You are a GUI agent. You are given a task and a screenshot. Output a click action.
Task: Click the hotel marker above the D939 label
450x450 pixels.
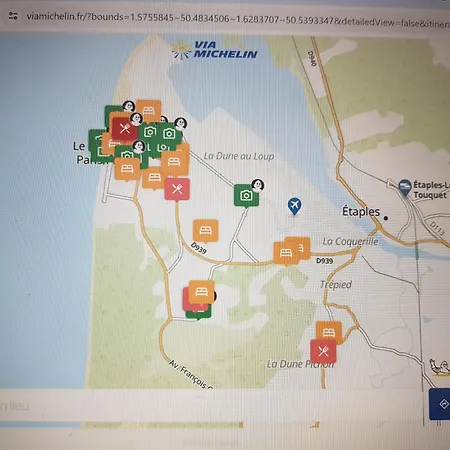tap(206, 231)
